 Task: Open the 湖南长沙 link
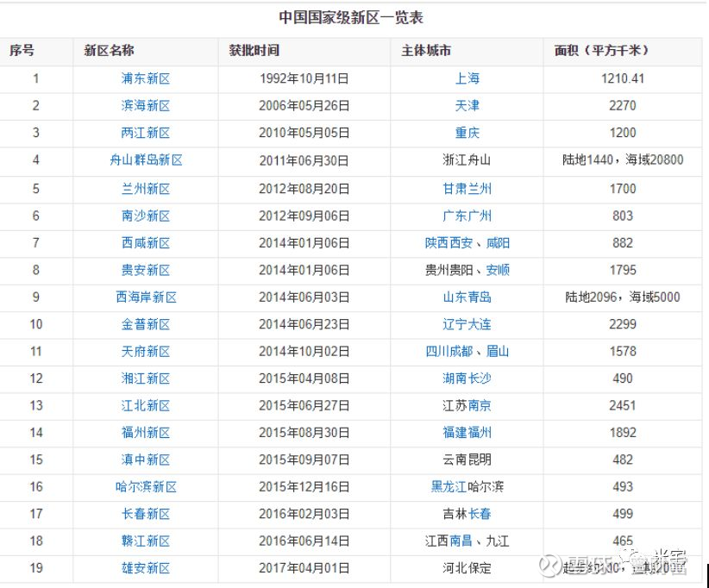click(x=467, y=378)
